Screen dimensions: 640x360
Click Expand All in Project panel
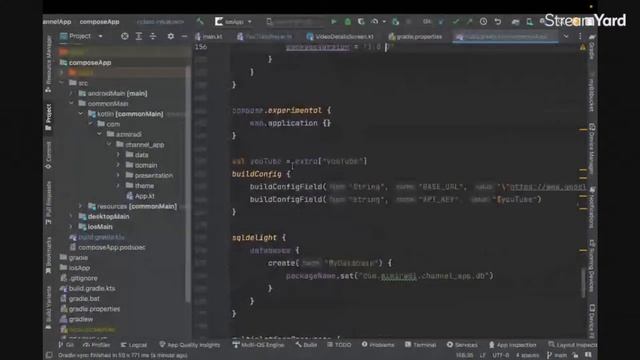(x=139, y=36)
